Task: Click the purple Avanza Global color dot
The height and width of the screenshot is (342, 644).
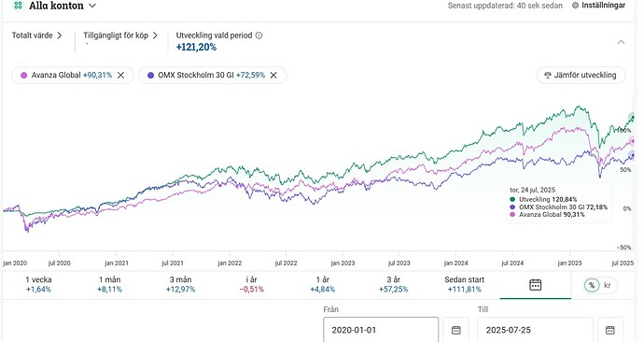Action: point(24,76)
